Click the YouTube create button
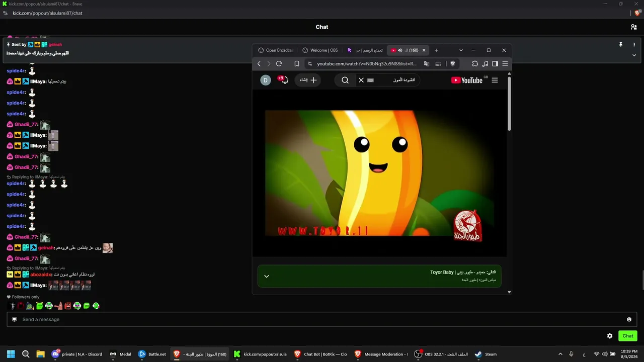The height and width of the screenshot is (362, 644). (x=308, y=80)
